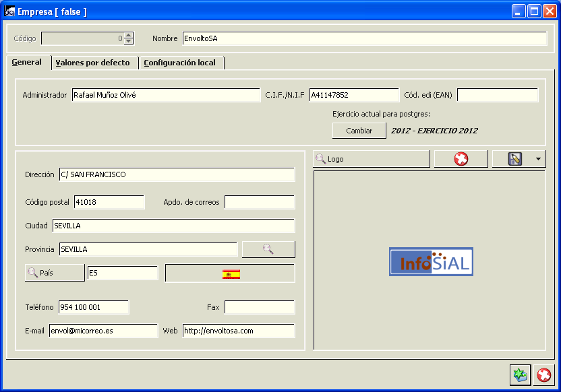The image size is (561, 392).
Task: Click the red delete logo button
Action: click(x=461, y=159)
